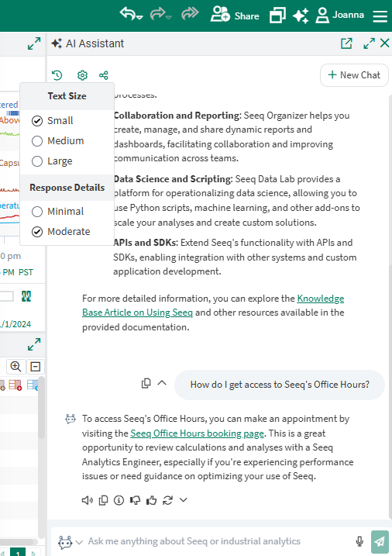Select Medium text size

click(x=58, y=141)
